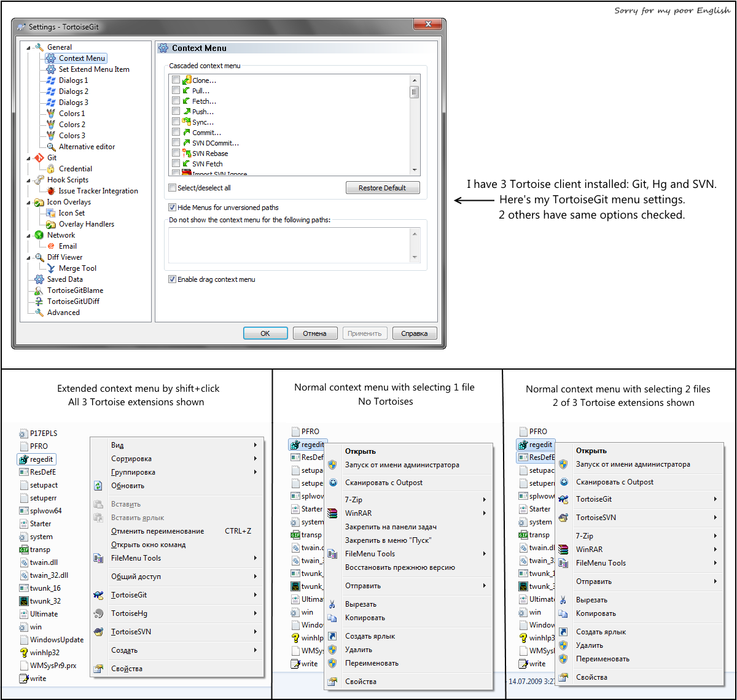Uncheck Enable drag context menu
Screen dimensions: 737x700
[173, 279]
